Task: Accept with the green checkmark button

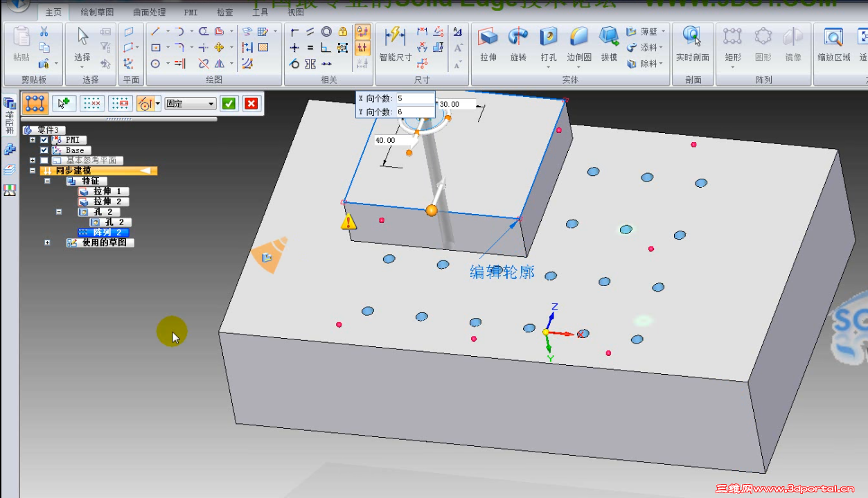Action: tap(229, 104)
